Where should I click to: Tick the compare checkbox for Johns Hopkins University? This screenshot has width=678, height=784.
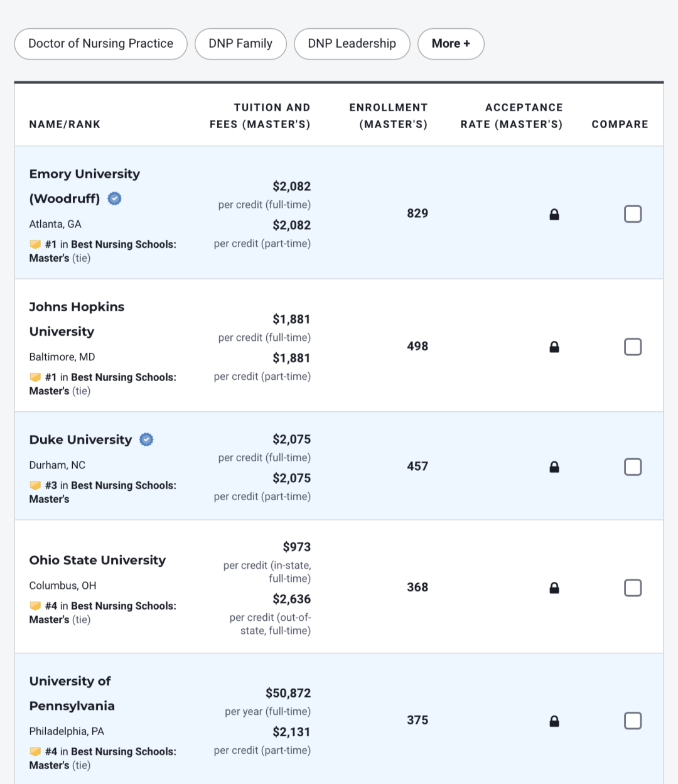(632, 346)
